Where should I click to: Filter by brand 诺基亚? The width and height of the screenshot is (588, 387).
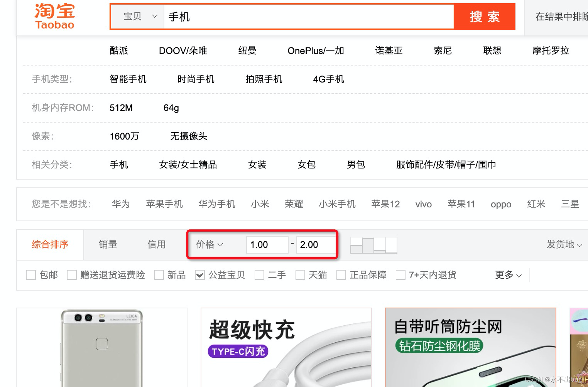click(x=389, y=50)
